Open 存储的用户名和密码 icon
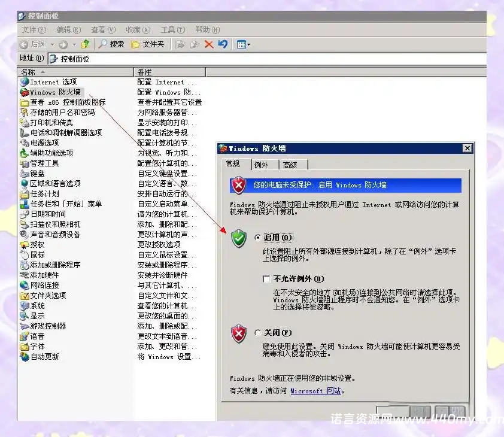The width and height of the screenshot is (504, 437). 25,113
